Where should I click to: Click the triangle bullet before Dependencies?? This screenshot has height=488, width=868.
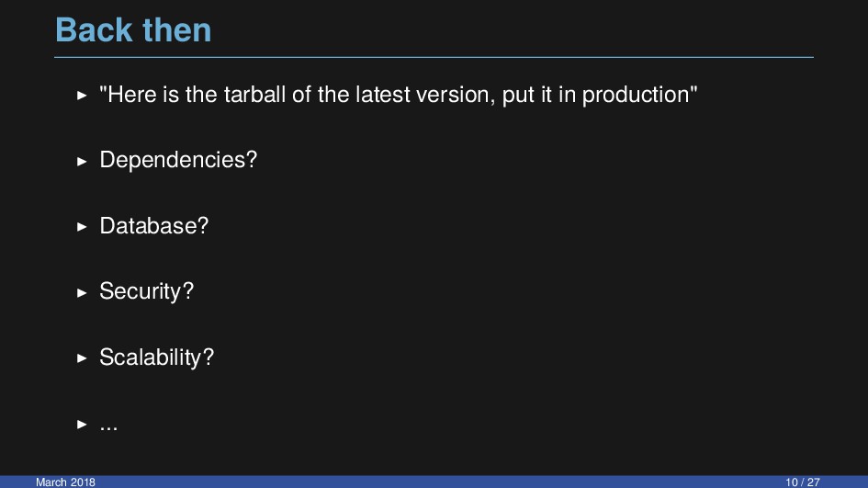click(x=82, y=161)
